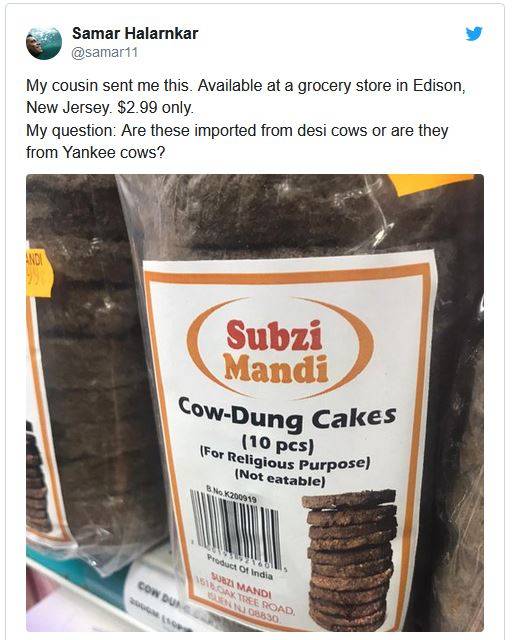The height and width of the screenshot is (640, 523).
Task: Click the @samar11 handle
Action: [105, 53]
